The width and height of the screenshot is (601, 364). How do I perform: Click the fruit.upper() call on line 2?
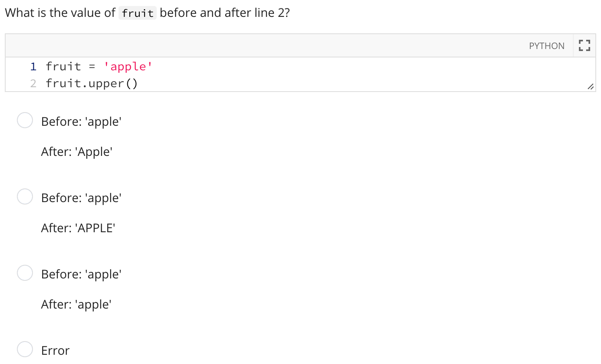point(92,83)
